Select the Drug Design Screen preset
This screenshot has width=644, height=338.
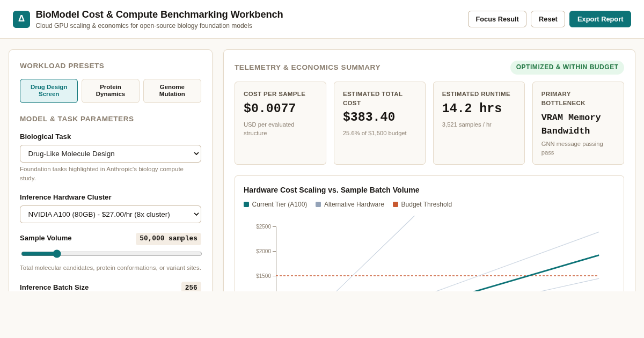click(49, 91)
